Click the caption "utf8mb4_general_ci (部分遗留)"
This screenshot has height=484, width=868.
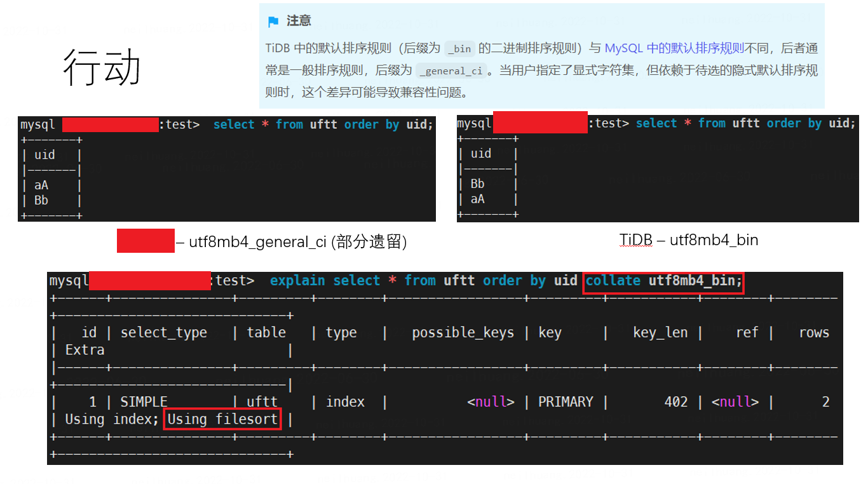(x=297, y=242)
